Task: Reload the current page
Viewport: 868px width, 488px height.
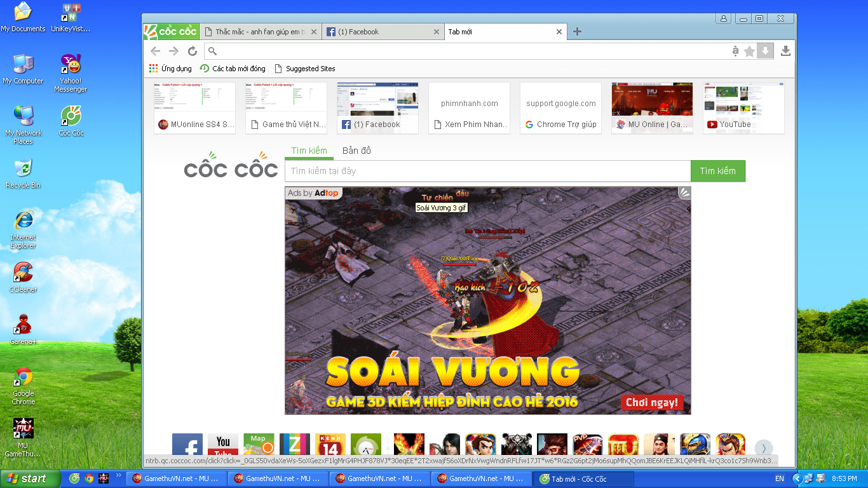Action: [193, 51]
